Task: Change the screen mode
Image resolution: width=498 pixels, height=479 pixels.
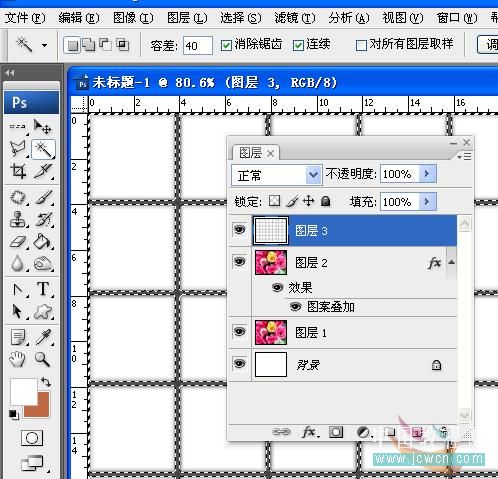Action: 32,463
